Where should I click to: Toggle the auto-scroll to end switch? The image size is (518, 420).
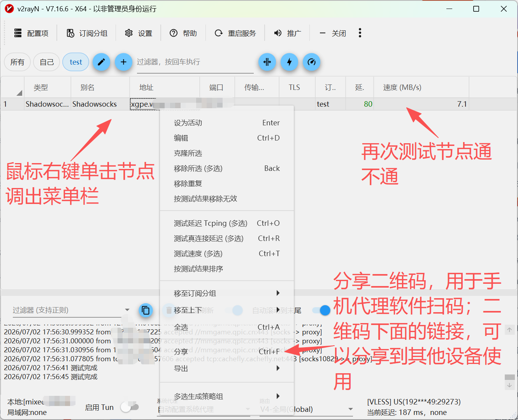(321, 310)
